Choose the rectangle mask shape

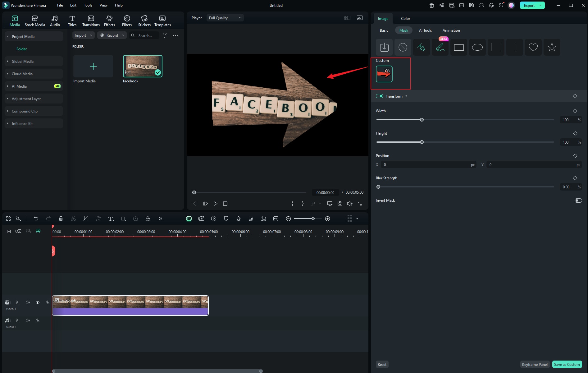coord(458,47)
